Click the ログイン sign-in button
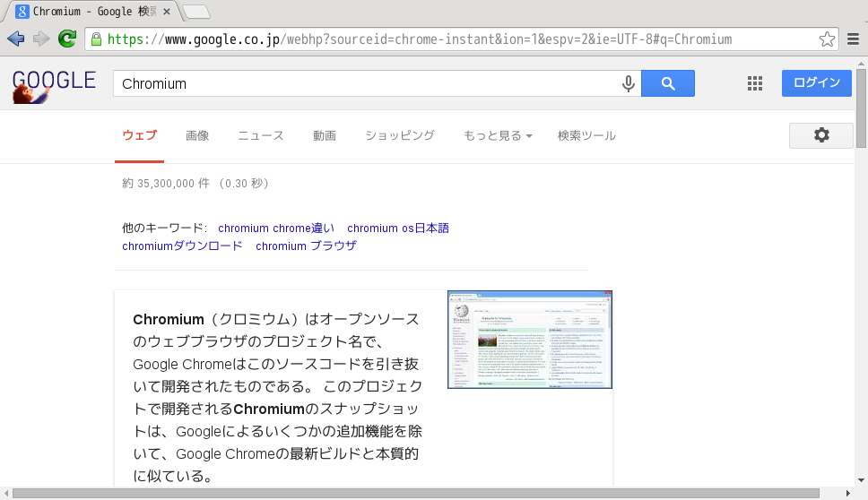Viewport: 868px width, 500px height. point(817,83)
